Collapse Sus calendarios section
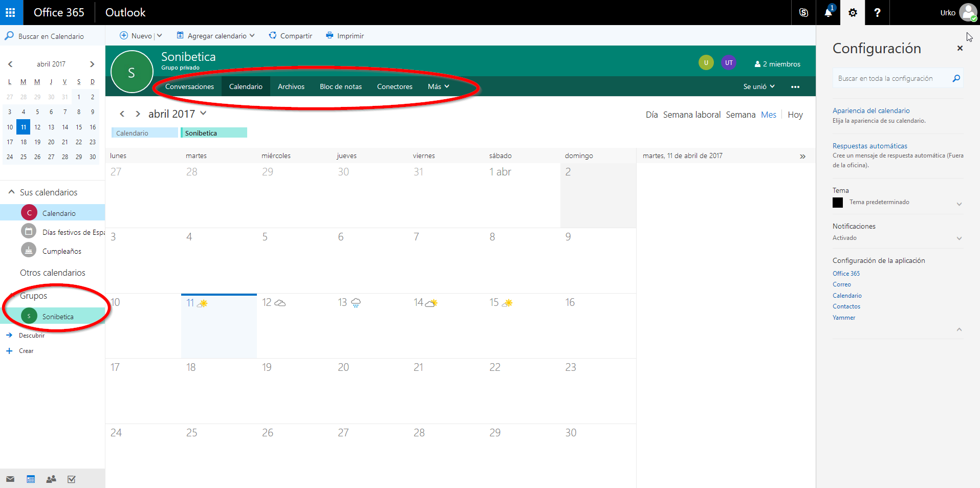 tap(11, 192)
